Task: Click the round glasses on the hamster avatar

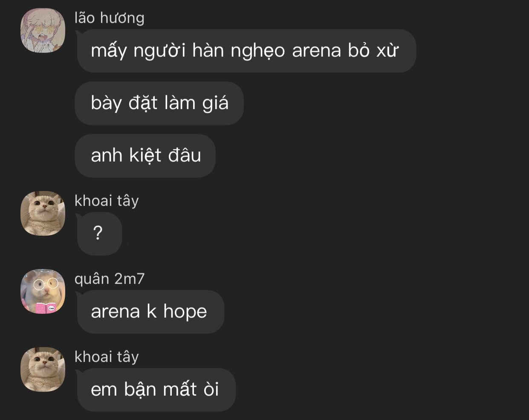Action: 46,283
